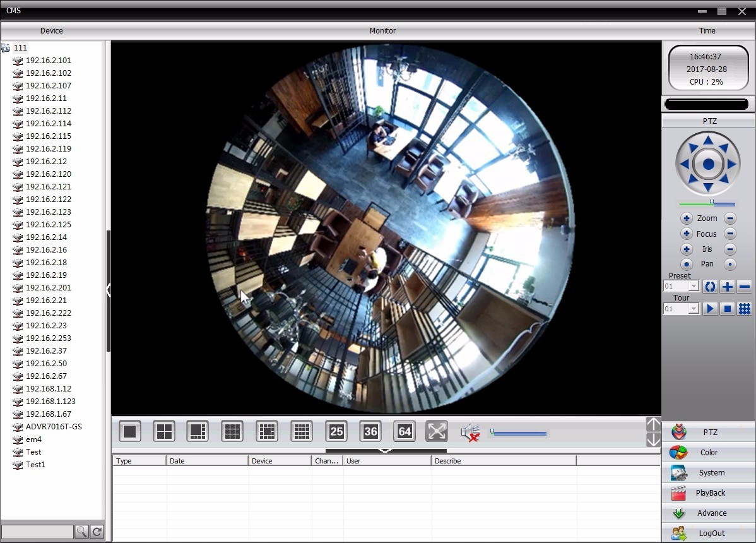Switch to 25-view layout
This screenshot has height=543, width=756.
tap(336, 432)
